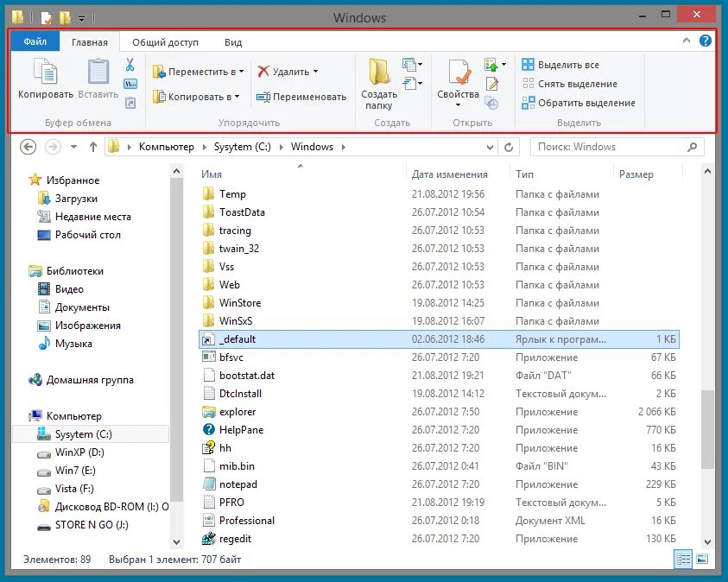This screenshot has width=728, height=582.
Task: Open the Properties (Свойства) dropdown arrow
Action: tap(458, 104)
